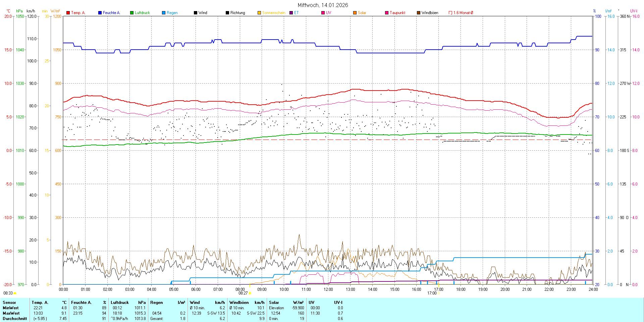The image size is (644, 322).
Task: Click the yellow Sonnenschein legend square
Action: pos(259,13)
